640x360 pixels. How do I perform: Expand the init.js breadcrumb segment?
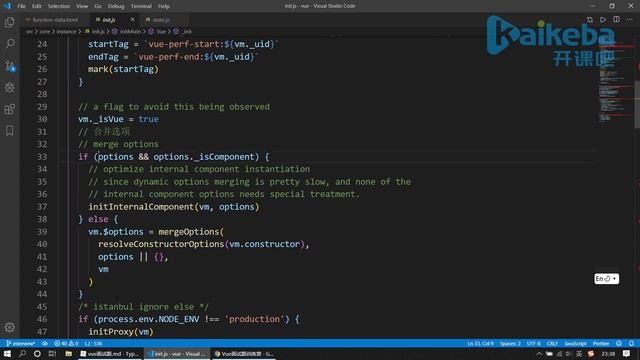[x=95, y=31]
